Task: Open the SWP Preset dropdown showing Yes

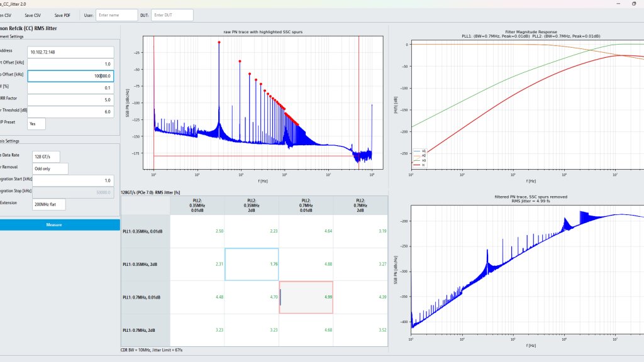Action: click(36, 124)
